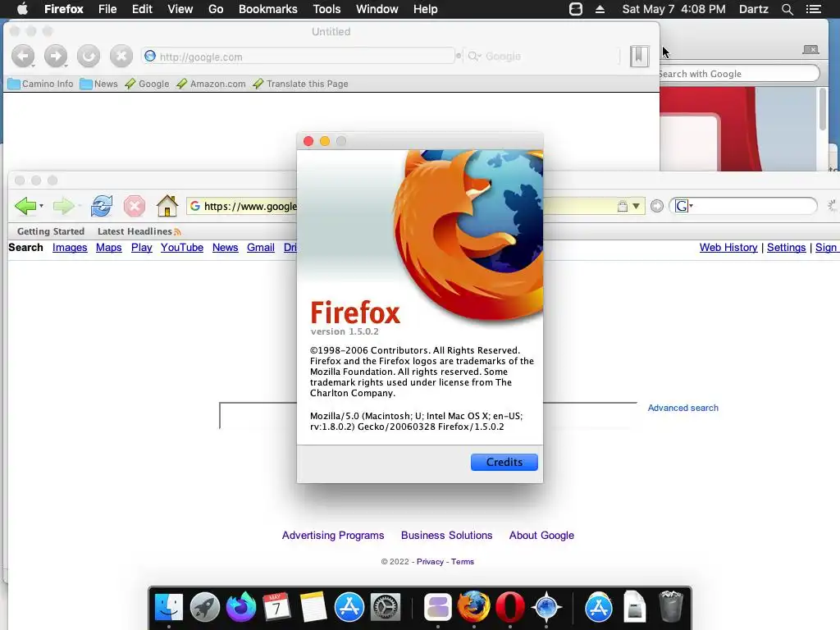Open the Go menu
Image resolution: width=840 pixels, height=630 pixels.
pyautogui.click(x=216, y=9)
